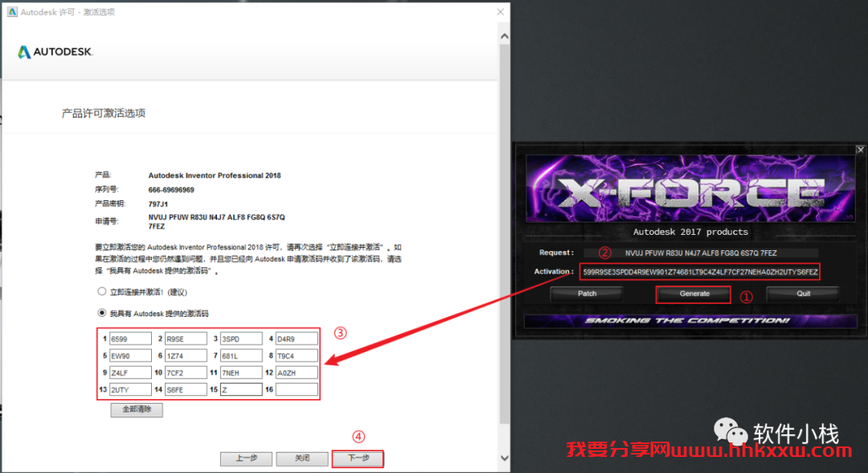Close the X-Force window with X icon
Screen dimensions: 868x473
pos(860,150)
